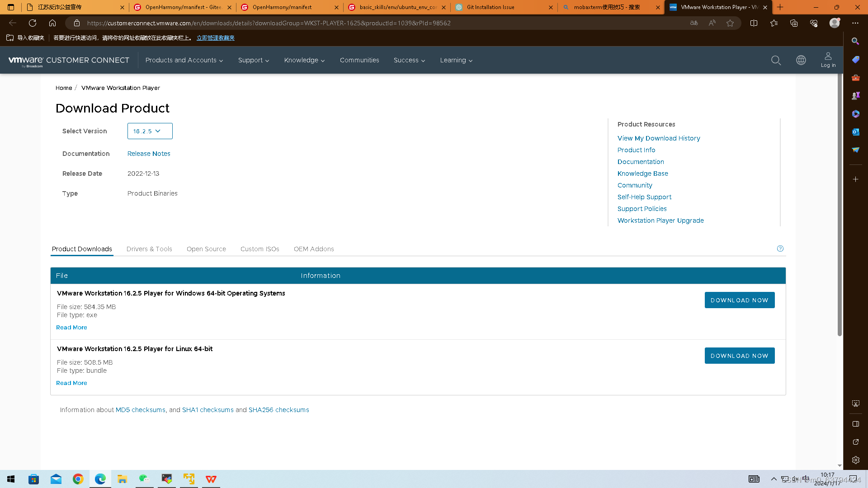The height and width of the screenshot is (488, 868).
Task: Expand the Products and Accounts menu
Action: pos(184,60)
